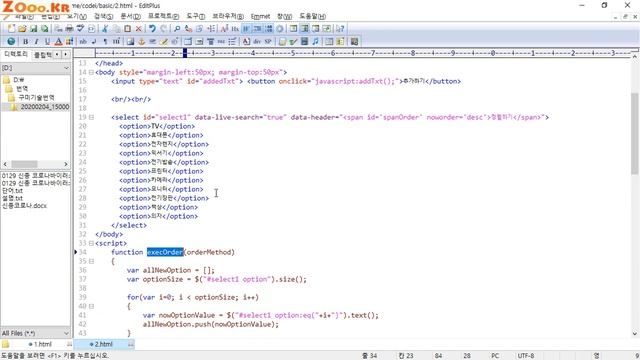Image resolution: width=640 pixels, height=360 pixels.
Task: Toggle Word wrap in the toolbar
Action: pyautogui.click(x=246, y=29)
